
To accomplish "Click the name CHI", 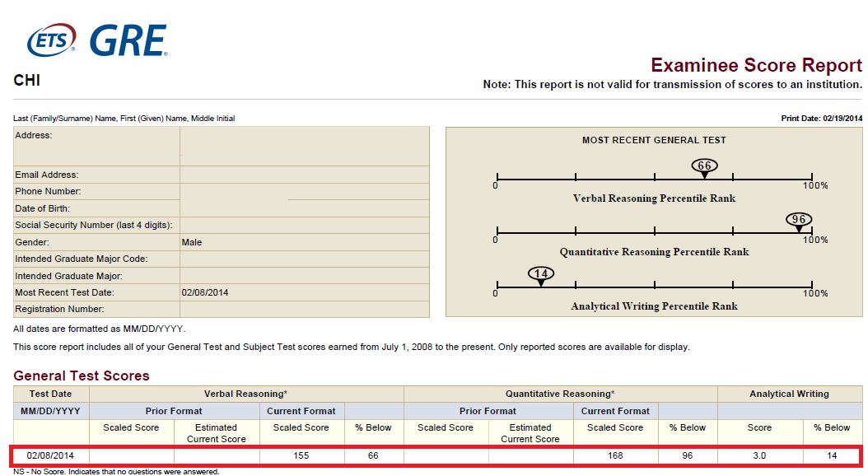I will (x=26, y=81).
